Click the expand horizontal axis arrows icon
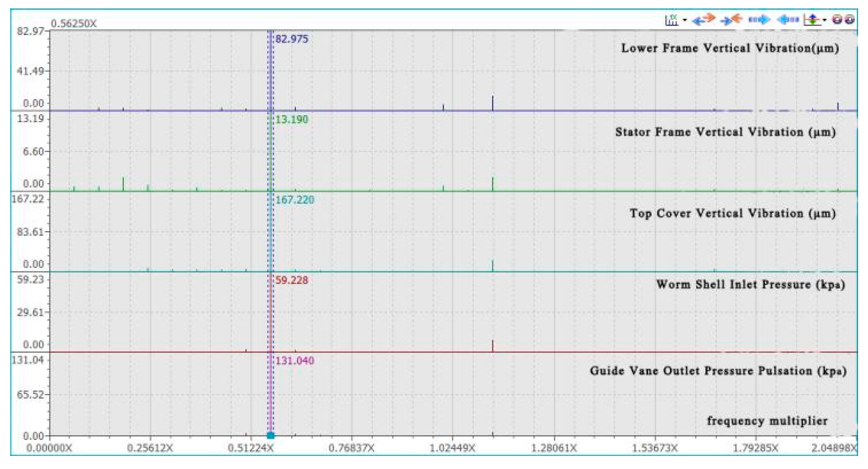The image size is (868, 469). click(704, 20)
